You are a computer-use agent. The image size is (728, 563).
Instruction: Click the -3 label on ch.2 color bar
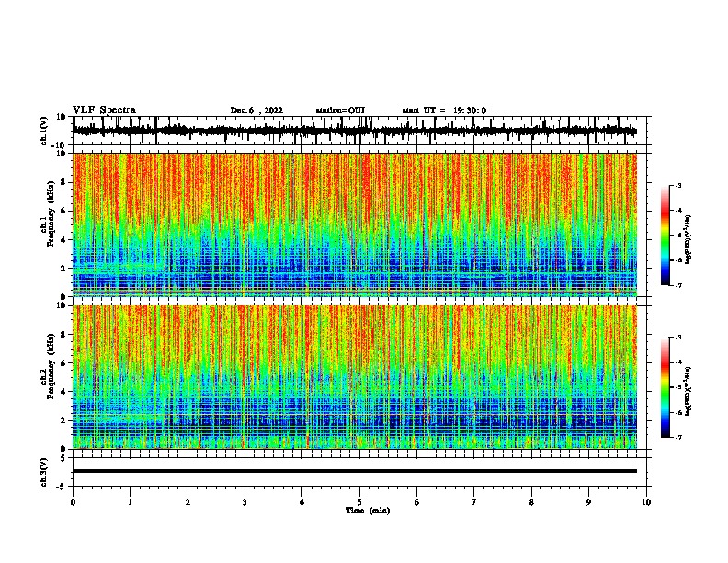click(678, 338)
